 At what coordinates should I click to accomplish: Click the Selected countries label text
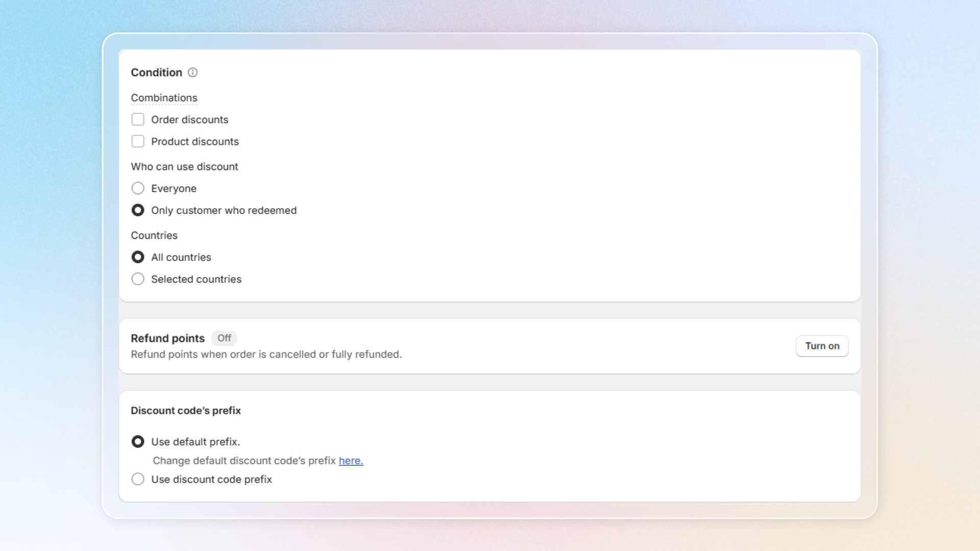point(196,279)
